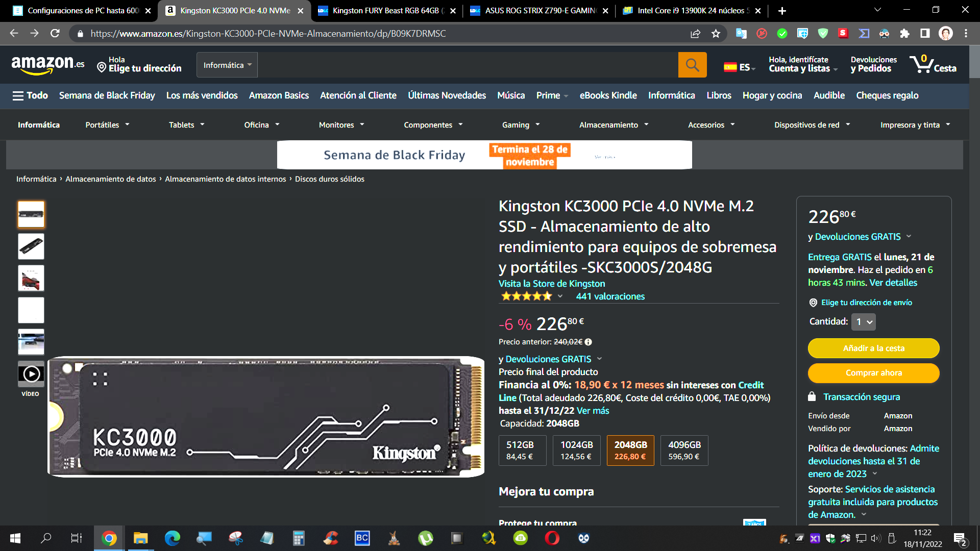The image size is (980, 551).
Task: Click the orange Amazon search magnifier button
Action: [692, 65]
